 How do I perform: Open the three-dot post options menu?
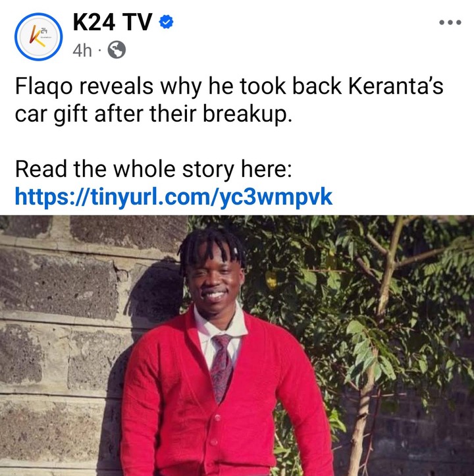(450, 22)
